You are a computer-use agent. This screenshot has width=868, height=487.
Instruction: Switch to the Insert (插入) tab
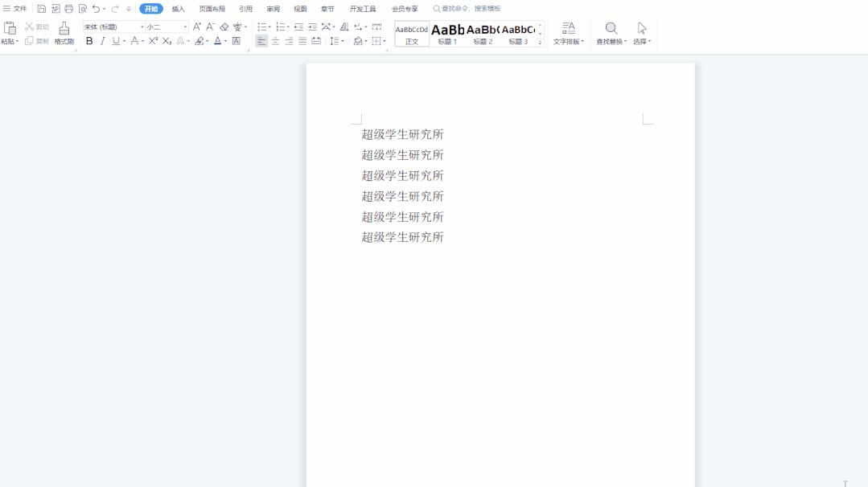click(179, 9)
